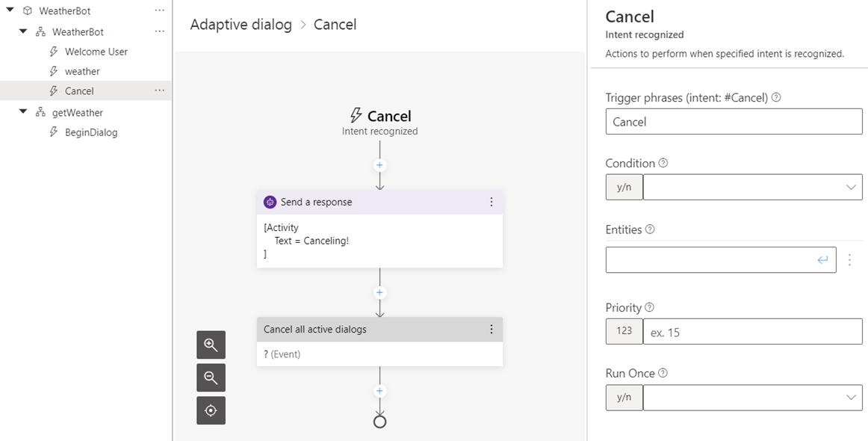This screenshot has height=441, width=868.
Task: Open Send a response action options menu
Action: (491, 202)
